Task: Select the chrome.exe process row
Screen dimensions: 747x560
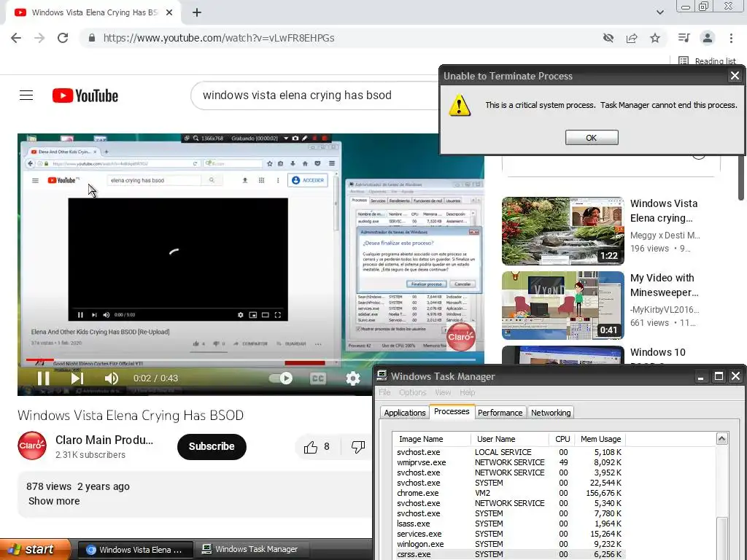Action: pos(508,494)
